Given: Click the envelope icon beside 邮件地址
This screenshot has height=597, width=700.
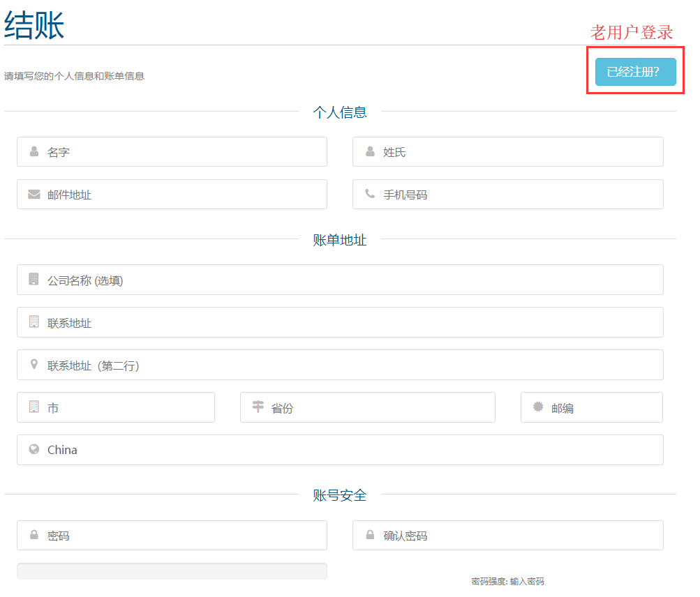Looking at the screenshot, I should pos(34,195).
